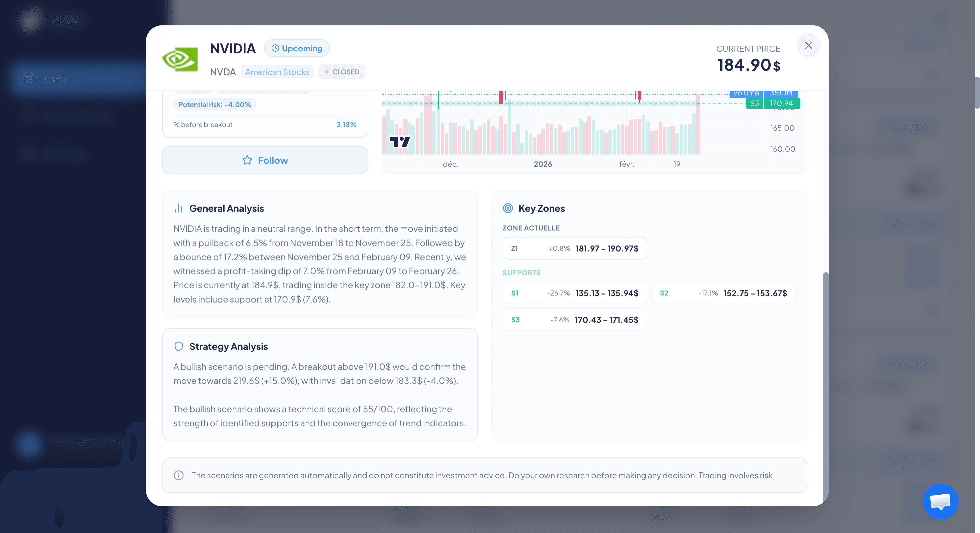Viewport: 980px width, 533px height.
Task: Select the S1 support level row
Action: pyautogui.click(x=574, y=293)
